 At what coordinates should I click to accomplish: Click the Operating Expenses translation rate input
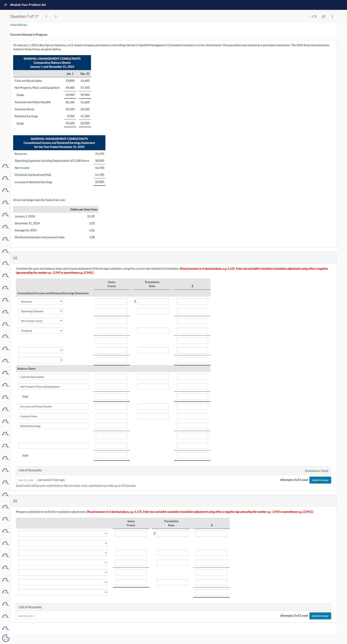coord(153,311)
